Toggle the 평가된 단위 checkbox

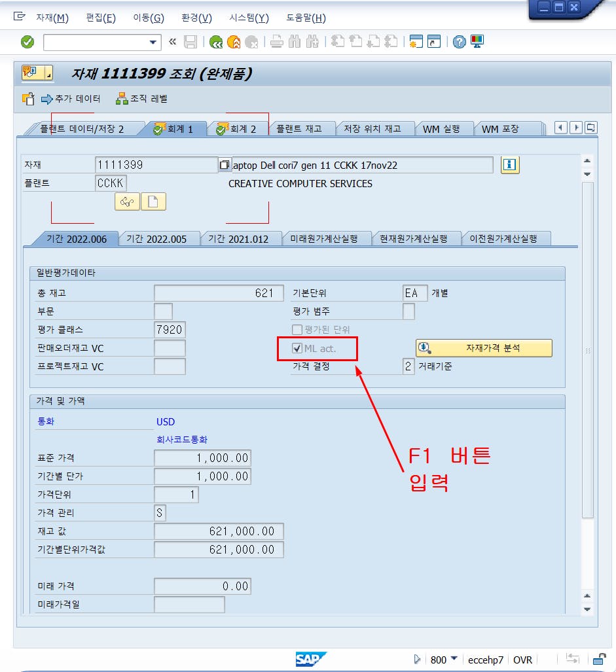point(297,330)
